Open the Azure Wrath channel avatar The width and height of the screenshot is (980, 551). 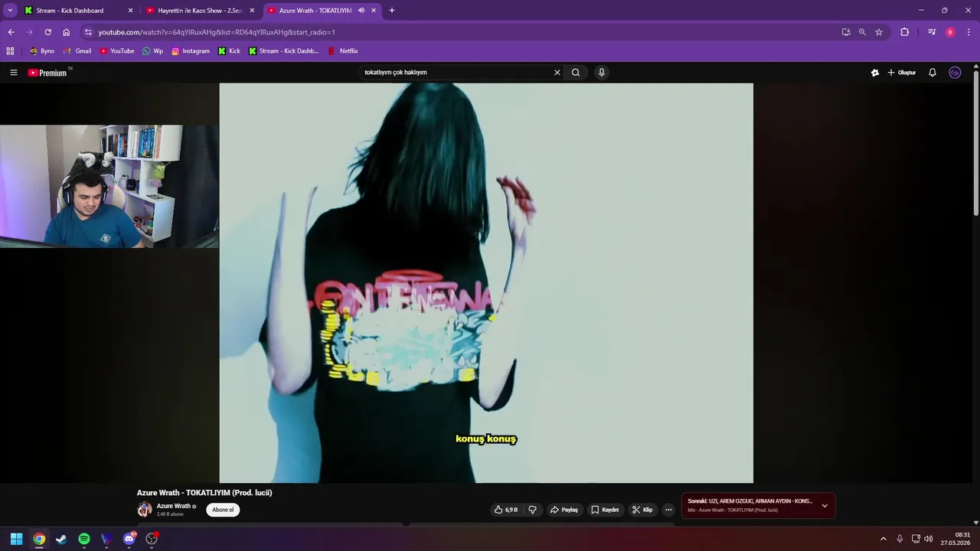coord(145,510)
